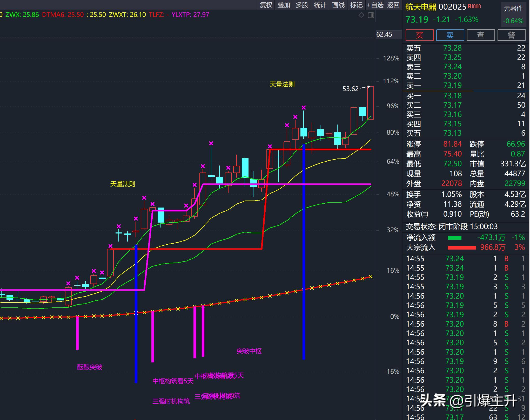Image resolution: width=530 pixels, height=420 pixels.
Task: Open the 画线 drawing tools
Action: [338, 5]
